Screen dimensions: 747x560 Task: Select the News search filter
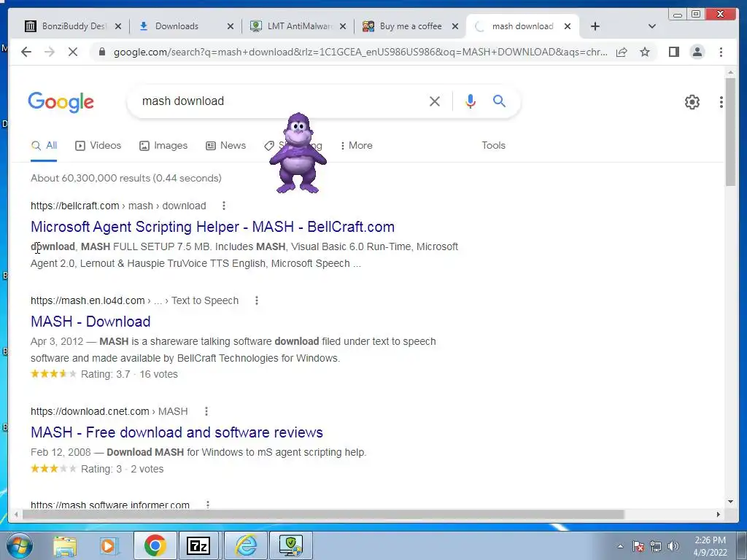[x=226, y=145]
